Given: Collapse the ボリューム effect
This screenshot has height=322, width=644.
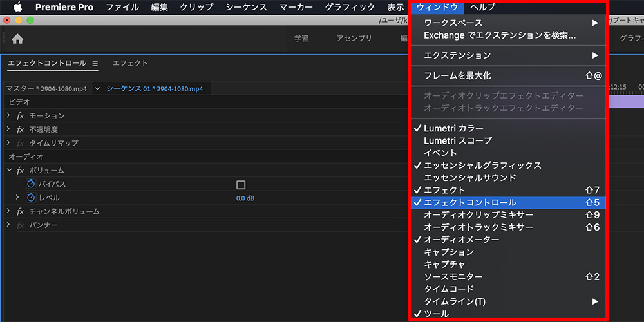Looking at the screenshot, I should point(8,170).
